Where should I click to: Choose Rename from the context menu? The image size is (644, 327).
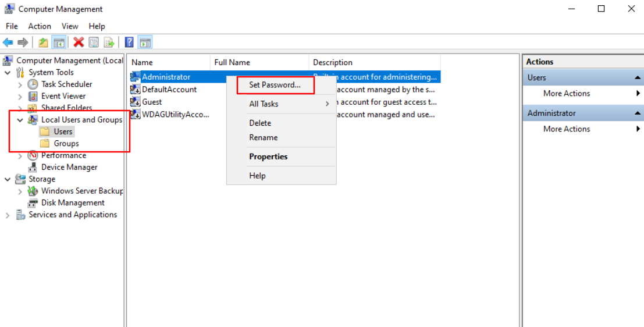[x=263, y=138]
